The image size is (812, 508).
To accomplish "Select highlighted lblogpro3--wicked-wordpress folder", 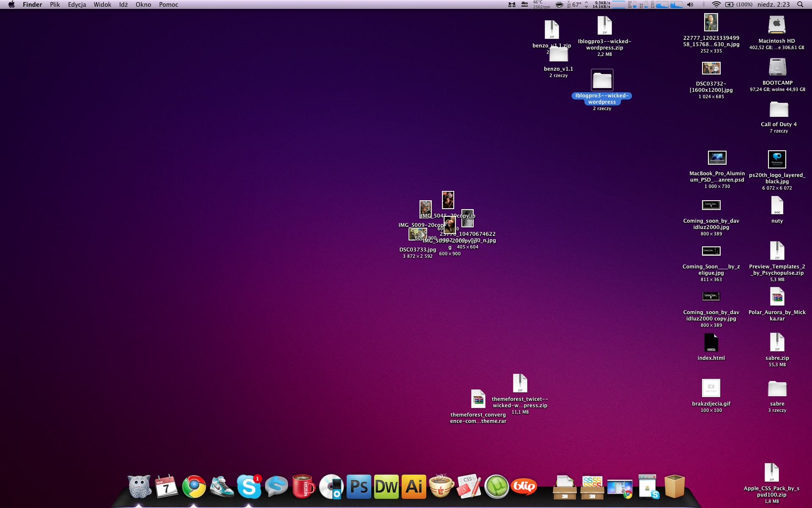I will (x=602, y=80).
